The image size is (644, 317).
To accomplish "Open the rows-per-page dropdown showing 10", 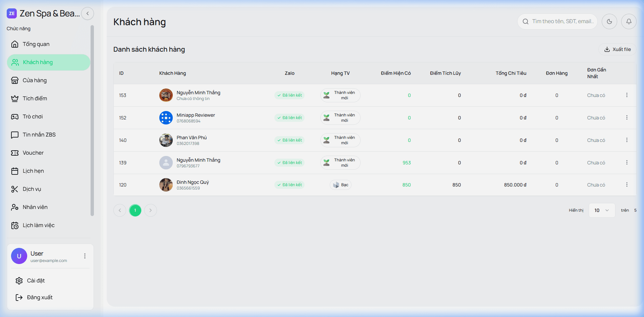I will pos(601,210).
